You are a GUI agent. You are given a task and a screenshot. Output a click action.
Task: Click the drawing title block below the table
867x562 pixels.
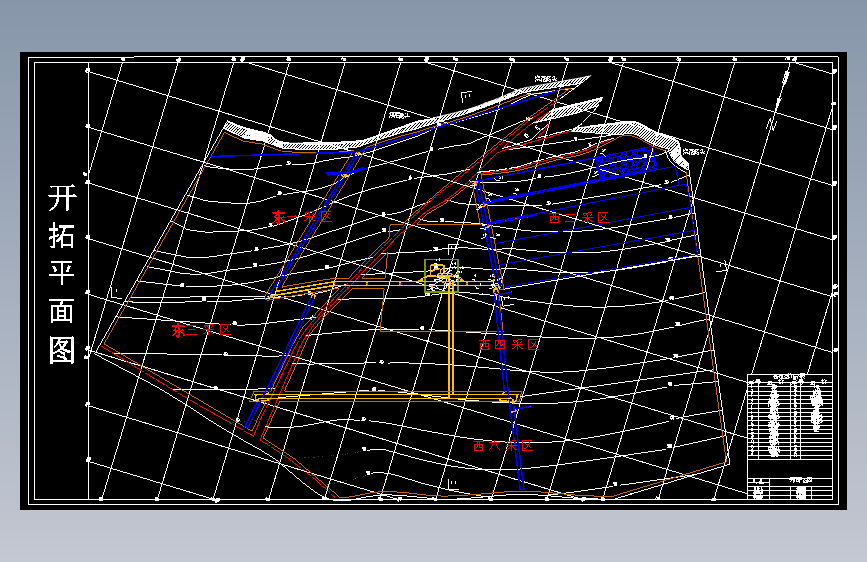pos(790,488)
